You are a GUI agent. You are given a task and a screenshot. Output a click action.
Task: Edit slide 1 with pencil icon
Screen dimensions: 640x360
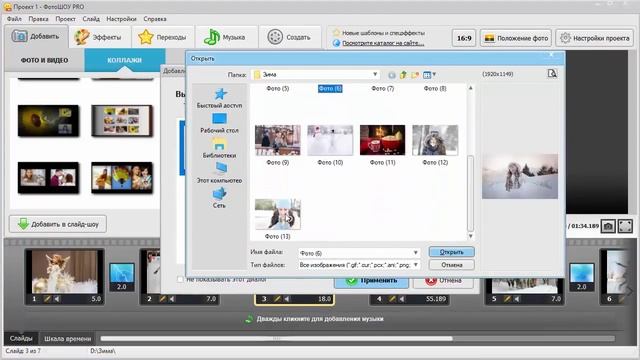tap(47, 299)
